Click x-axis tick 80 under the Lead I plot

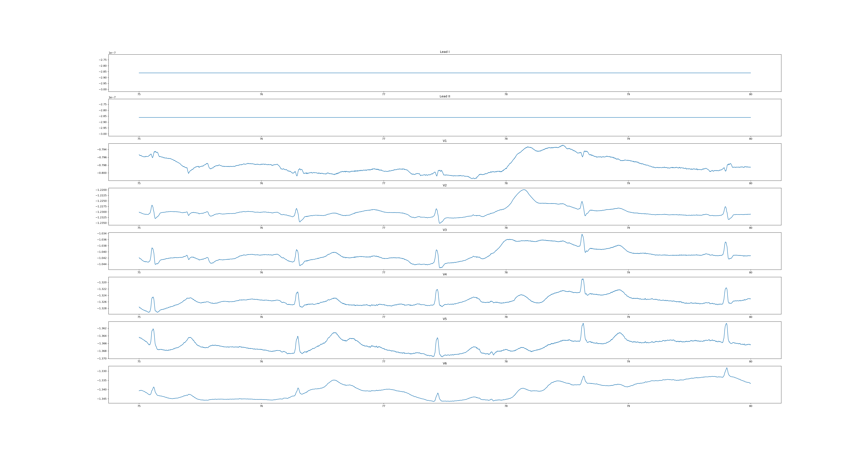[750, 94]
